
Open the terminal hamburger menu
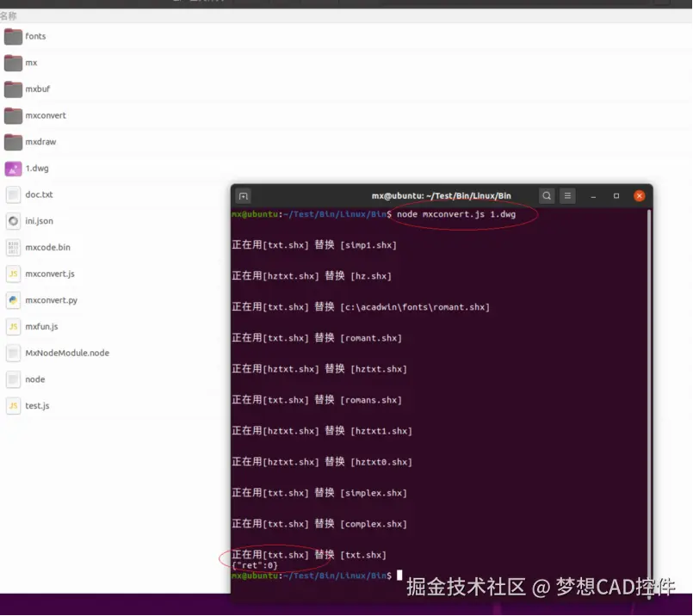(567, 195)
